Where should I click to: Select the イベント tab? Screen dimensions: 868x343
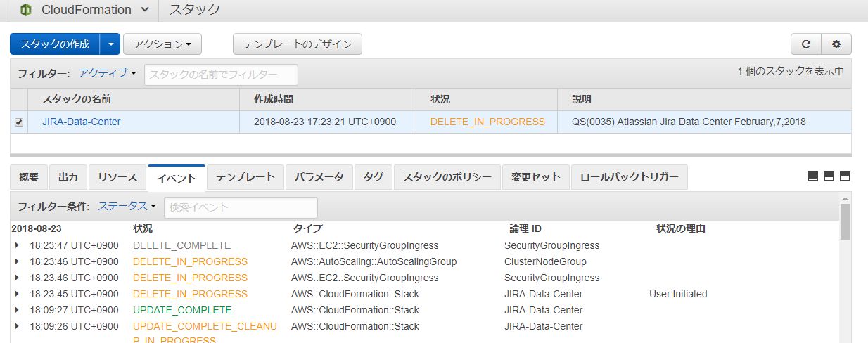(177, 178)
